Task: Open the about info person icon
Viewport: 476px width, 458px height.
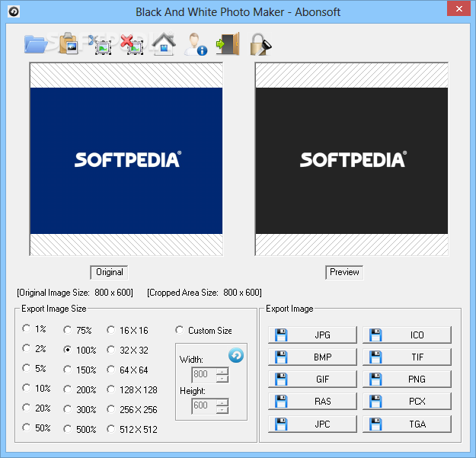Action: tap(196, 44)
